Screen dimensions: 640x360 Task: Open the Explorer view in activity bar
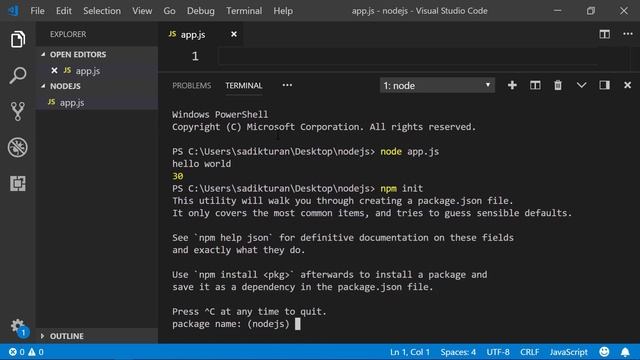[x=18, y=39]
